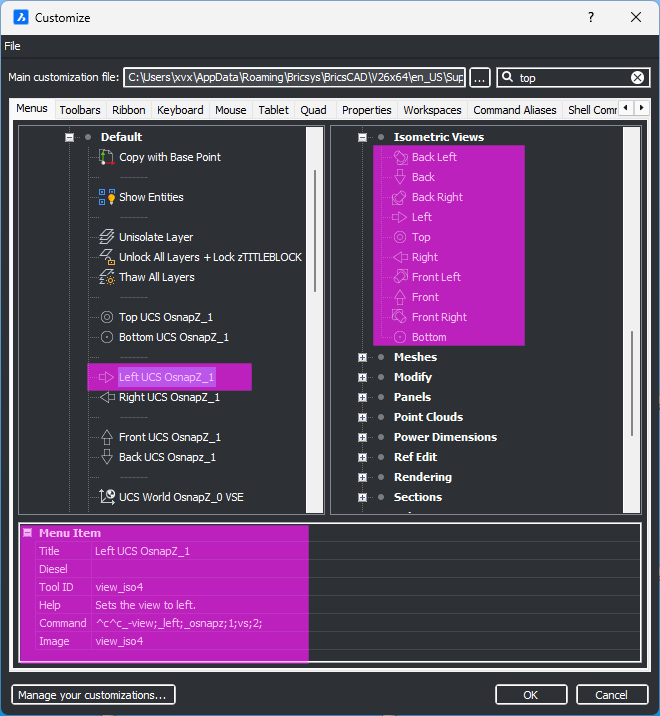Screen dimensions: 660x716
Task: Open the File menu
Action: pos(12,46)
